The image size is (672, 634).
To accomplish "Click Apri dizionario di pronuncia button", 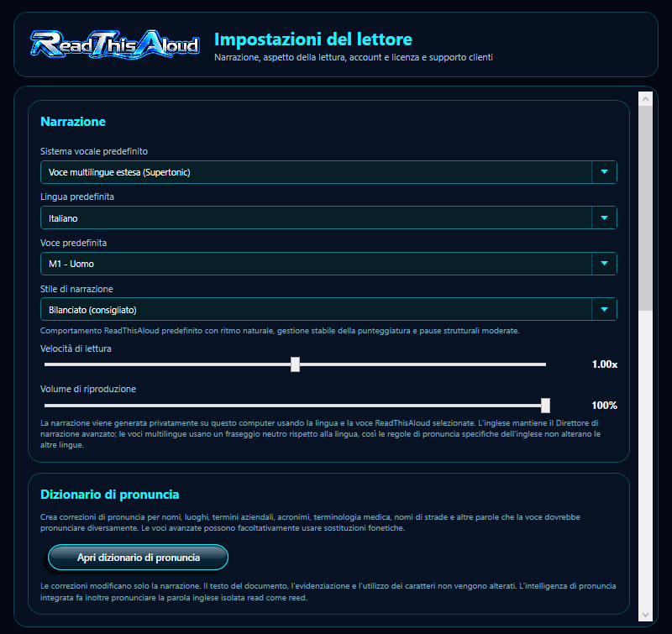I will [x=138, y=558].
